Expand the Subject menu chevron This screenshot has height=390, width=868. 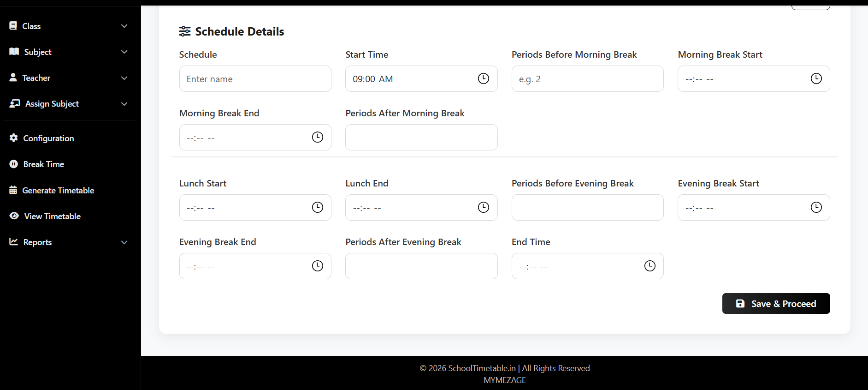pyautogui.click(x=124, y=52)
